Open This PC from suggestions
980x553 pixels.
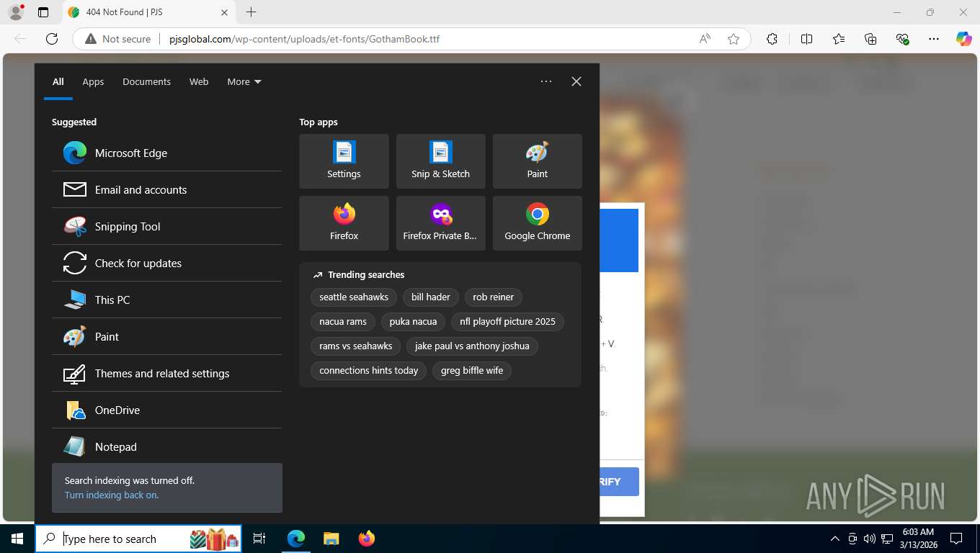tap(166, 300)
